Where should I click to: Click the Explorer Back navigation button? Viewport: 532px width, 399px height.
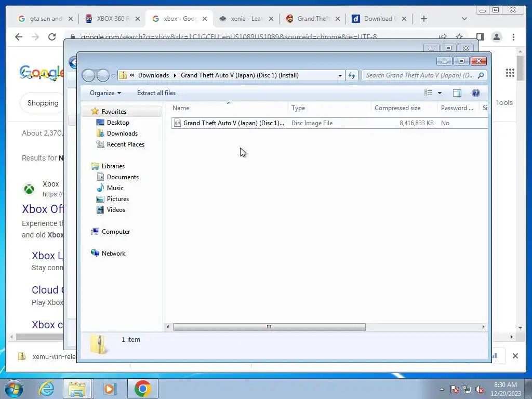(x=88, y=75)
